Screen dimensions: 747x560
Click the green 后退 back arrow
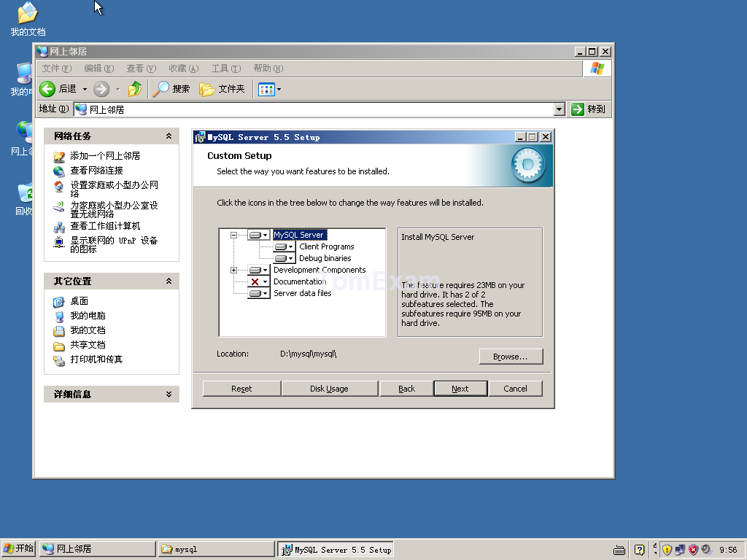pos(47,89)
